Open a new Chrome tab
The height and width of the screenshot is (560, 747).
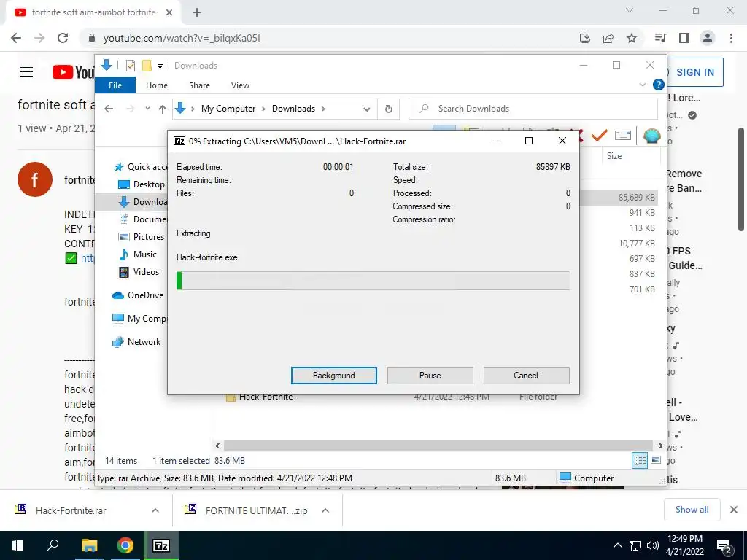[197, 12]
